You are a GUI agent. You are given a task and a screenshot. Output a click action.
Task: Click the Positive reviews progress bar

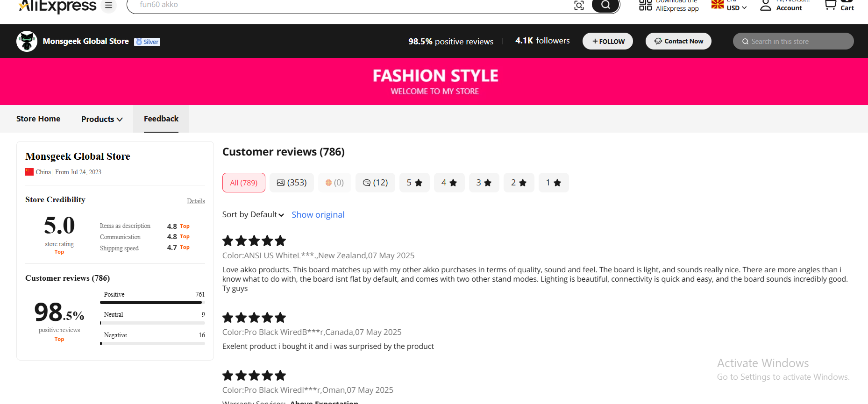click(x=152, y=303)
